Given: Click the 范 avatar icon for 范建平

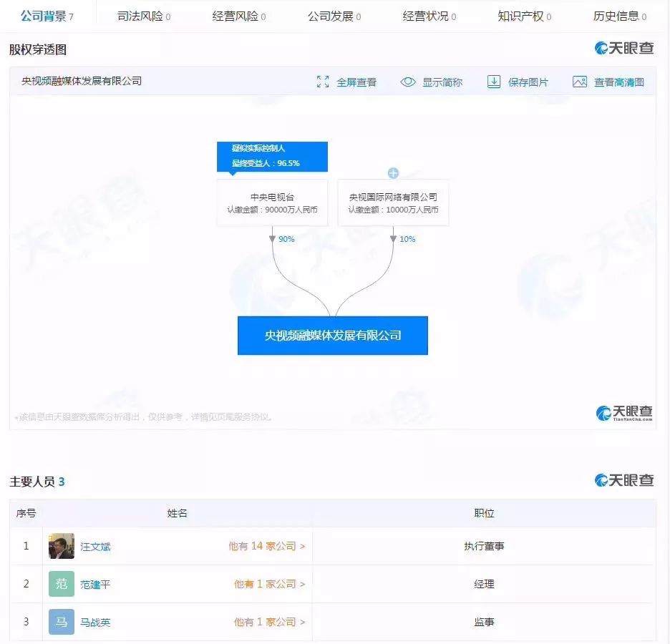Looking at the screenshot, I should click(61, 584).
